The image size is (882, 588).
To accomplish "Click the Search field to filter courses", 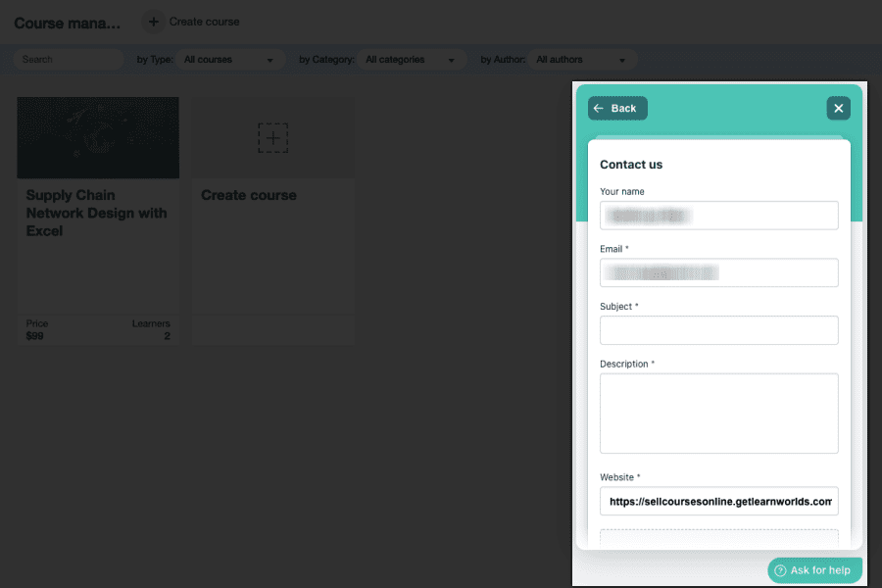I will click(x=67, y=59).
